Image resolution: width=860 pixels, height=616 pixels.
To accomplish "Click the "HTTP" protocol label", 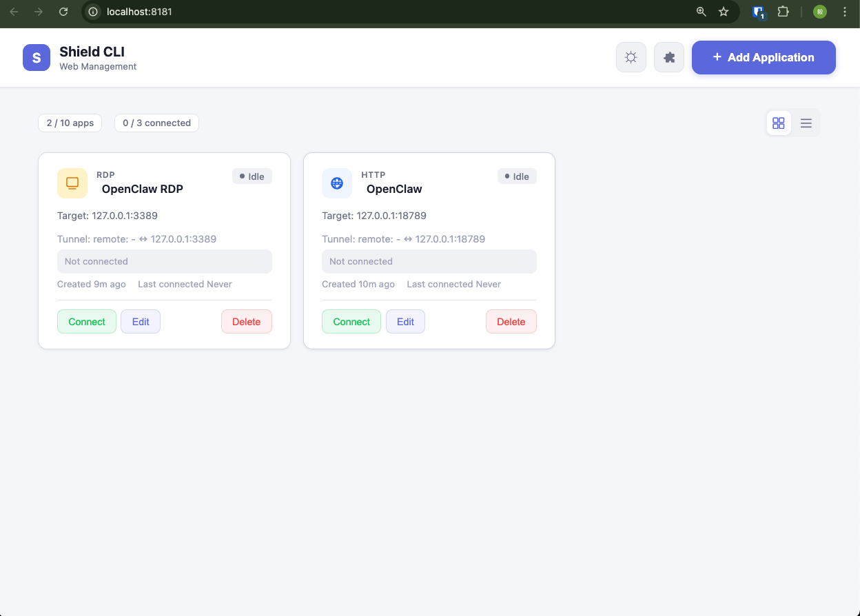I will click(373, 175).
